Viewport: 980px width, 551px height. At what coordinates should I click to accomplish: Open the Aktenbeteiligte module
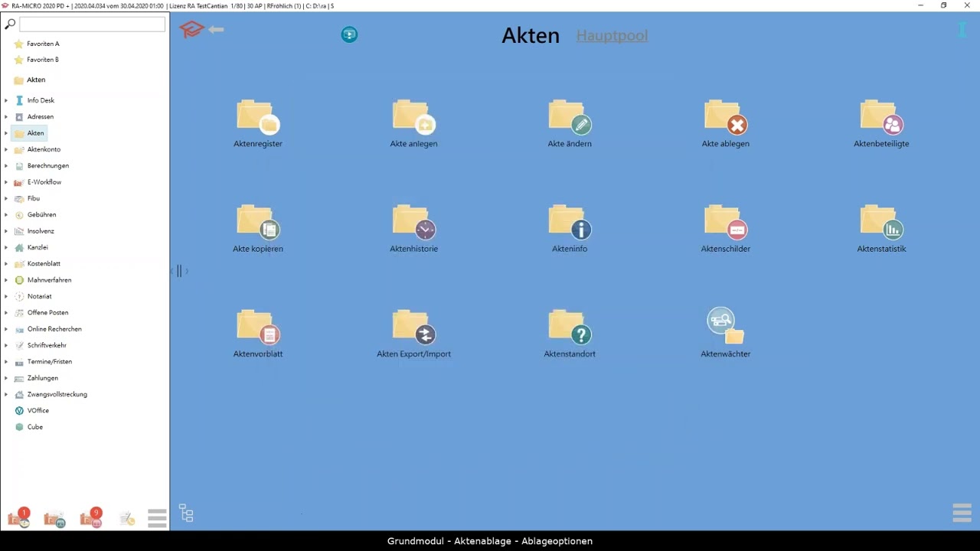pyautogui.click(x=881, y=123)
